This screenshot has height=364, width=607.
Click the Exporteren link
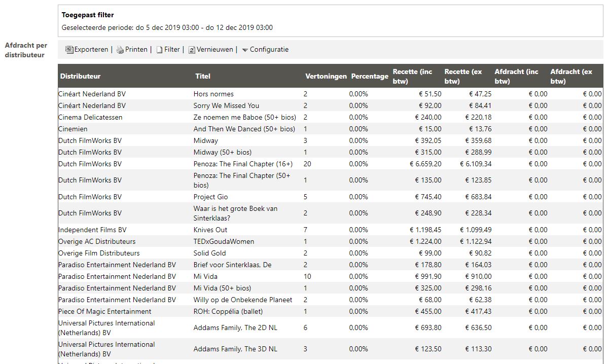pyautogui.click(x=91, y=50)
